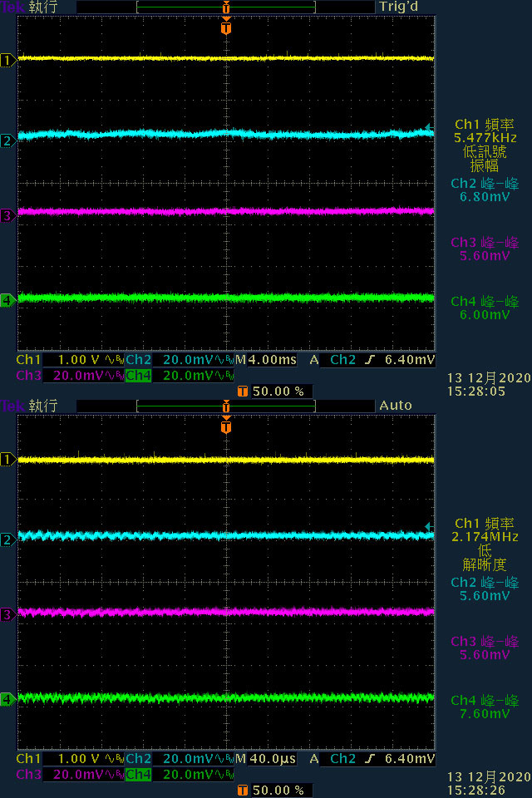The image size is (532, 798).
Task: Click the 執行 run status in the Trig'd capture
Action: (43, 7)
